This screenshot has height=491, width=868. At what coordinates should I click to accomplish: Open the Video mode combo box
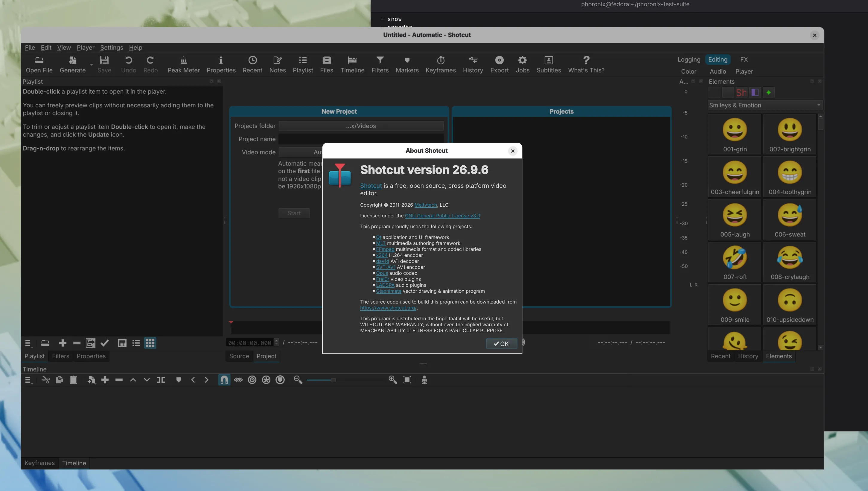[x=300, y=152]
